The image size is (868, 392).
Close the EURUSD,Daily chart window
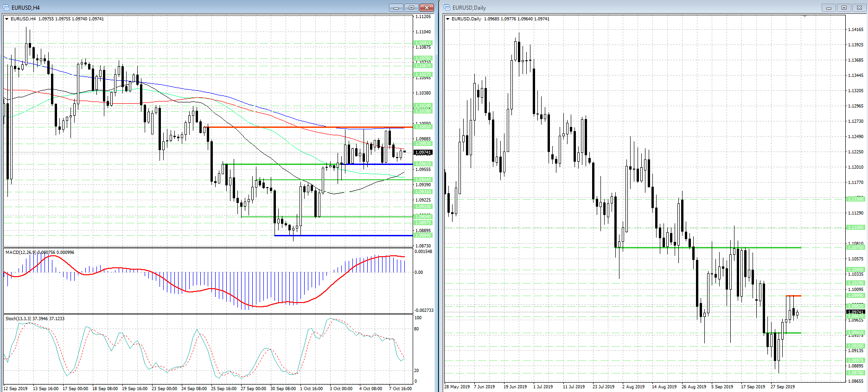[x=859, y=7]
